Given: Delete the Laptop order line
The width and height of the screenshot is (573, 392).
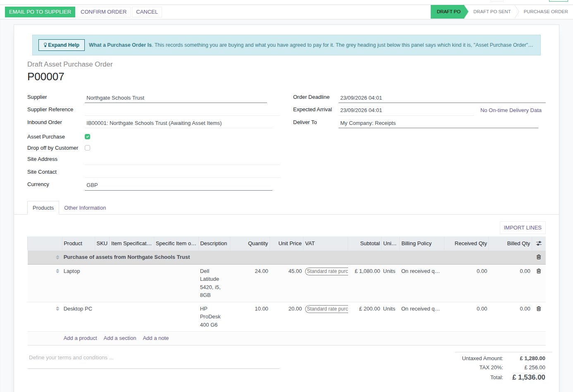Looking at the screenshot, I should [539, 271].
